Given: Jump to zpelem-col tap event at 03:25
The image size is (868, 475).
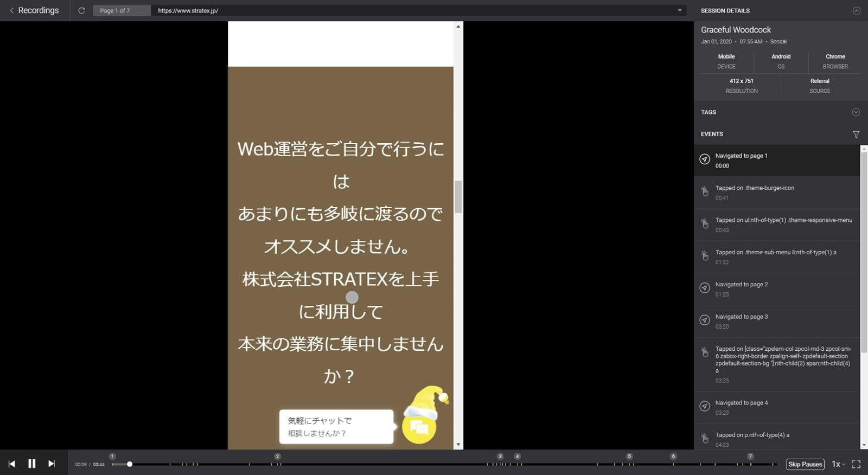Looking at the screenshot, I should (777, 364).
